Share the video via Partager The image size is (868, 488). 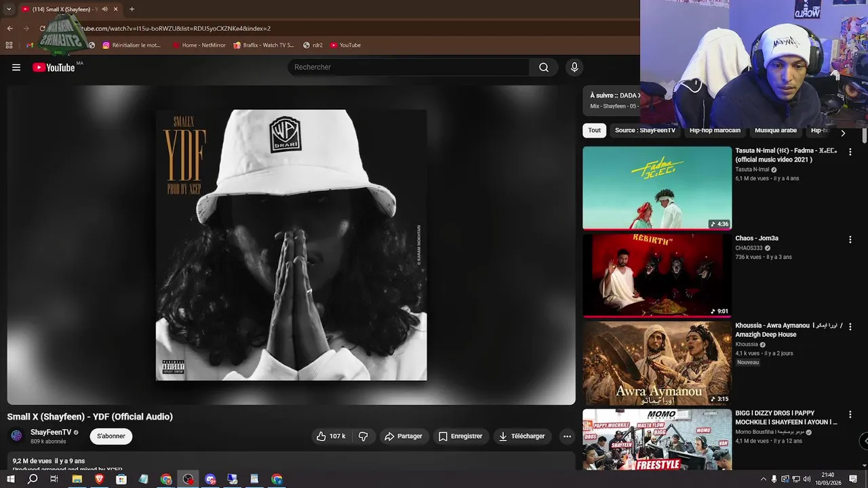(403, 436)
